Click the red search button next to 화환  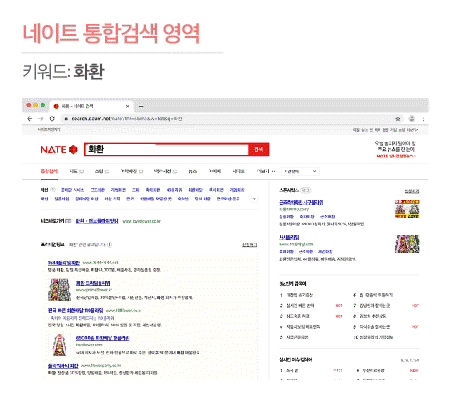258,149
